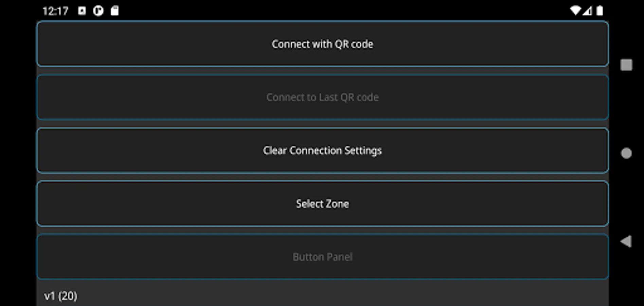644x306 pixels.
Task: Tap the circular P notification icon
Action: [98, 11]
